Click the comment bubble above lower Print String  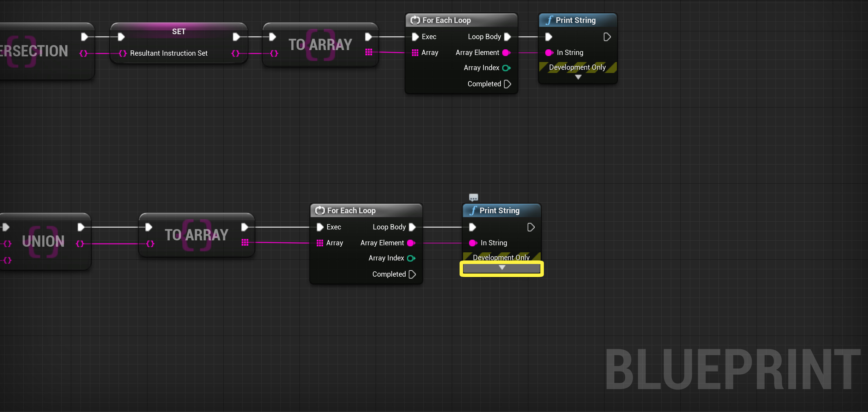click(473, 197)
